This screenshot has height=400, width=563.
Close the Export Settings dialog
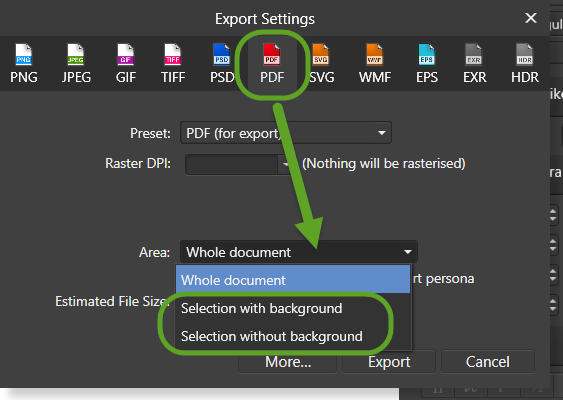531,18
